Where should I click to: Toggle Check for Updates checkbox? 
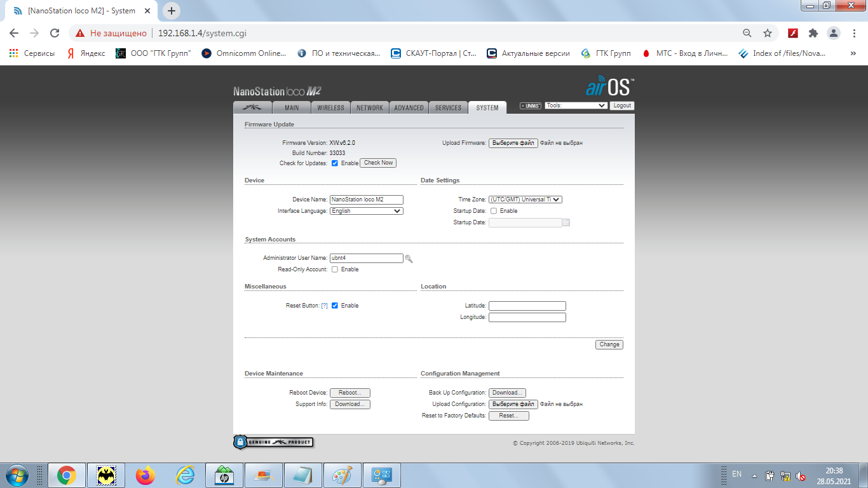point(335,163)
